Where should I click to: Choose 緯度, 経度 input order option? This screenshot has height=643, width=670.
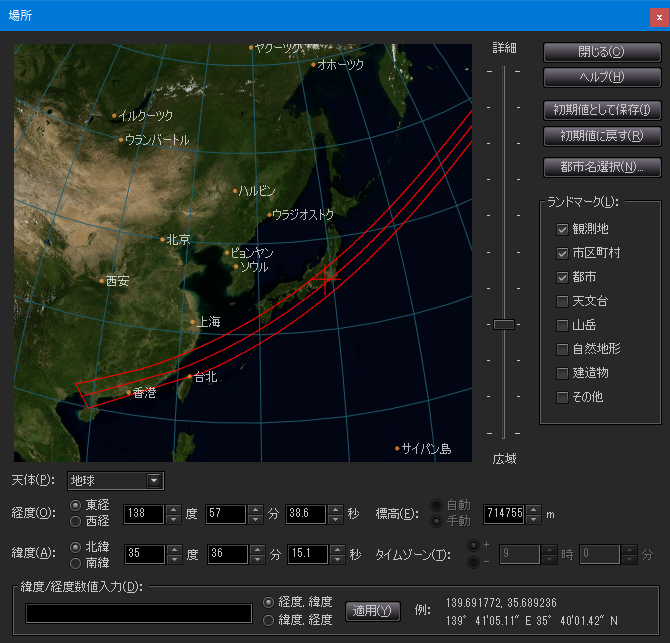[269, 621]
